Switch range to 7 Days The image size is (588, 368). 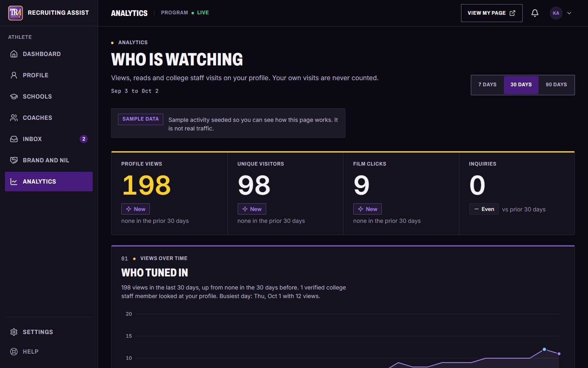(488, 85)
